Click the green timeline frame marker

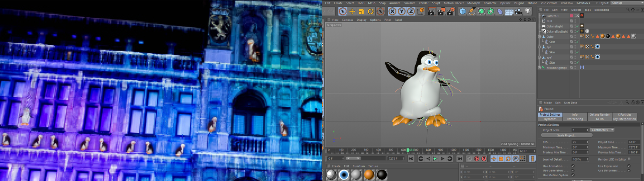pyautogui.click(x=408, y=150)
